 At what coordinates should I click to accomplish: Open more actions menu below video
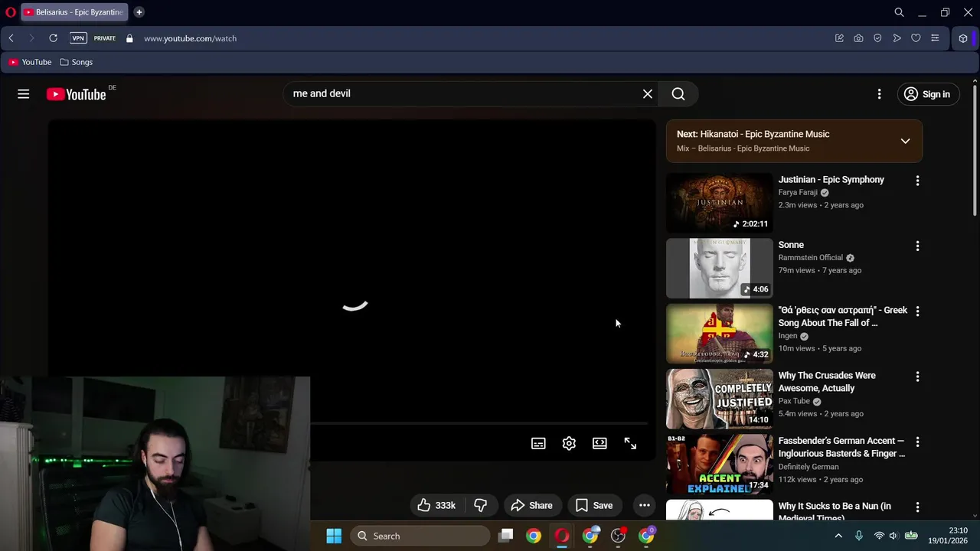(x=645, y=505)
